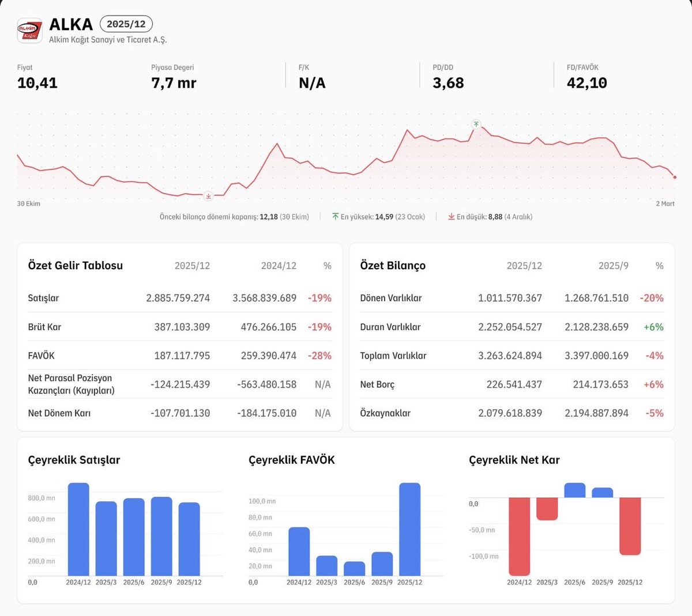Click the Net Borç value 226.541.437
The height and width of the screenshot is (616, 692).
514,384
